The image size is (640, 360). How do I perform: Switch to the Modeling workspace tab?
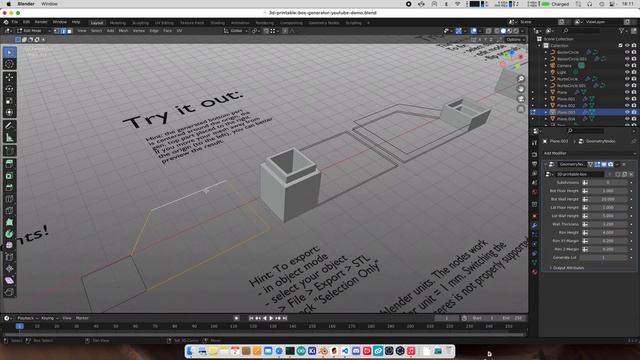(118, 23)
